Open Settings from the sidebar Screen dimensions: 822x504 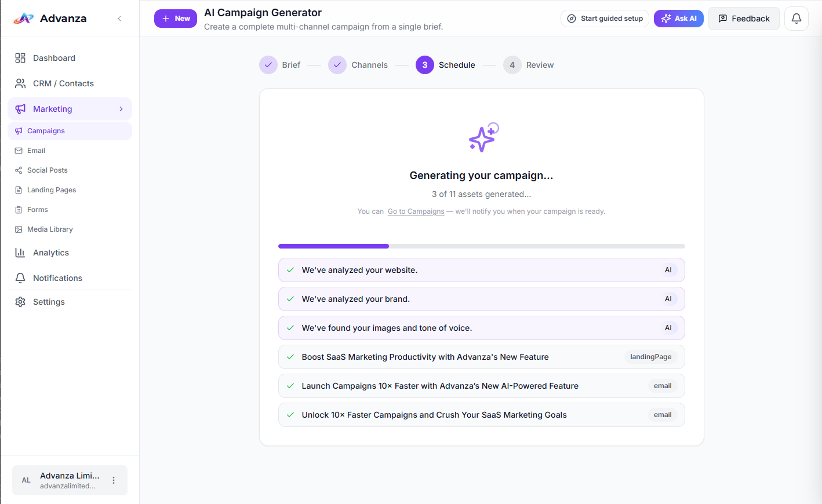click(x=70, y=302)
